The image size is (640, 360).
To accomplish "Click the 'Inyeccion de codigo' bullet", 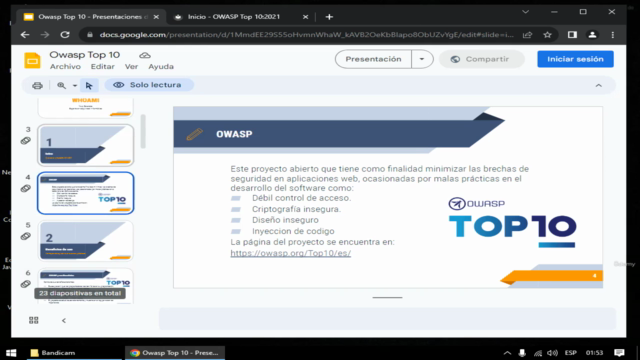I will (293, 231).
